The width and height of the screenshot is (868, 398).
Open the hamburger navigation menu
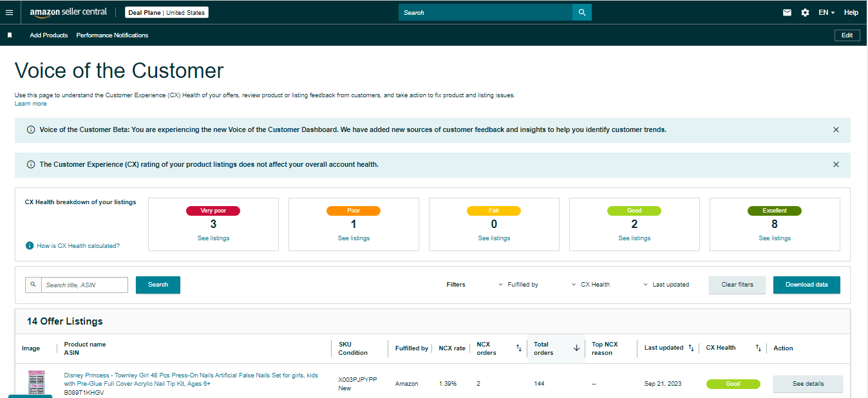[9, 12]
